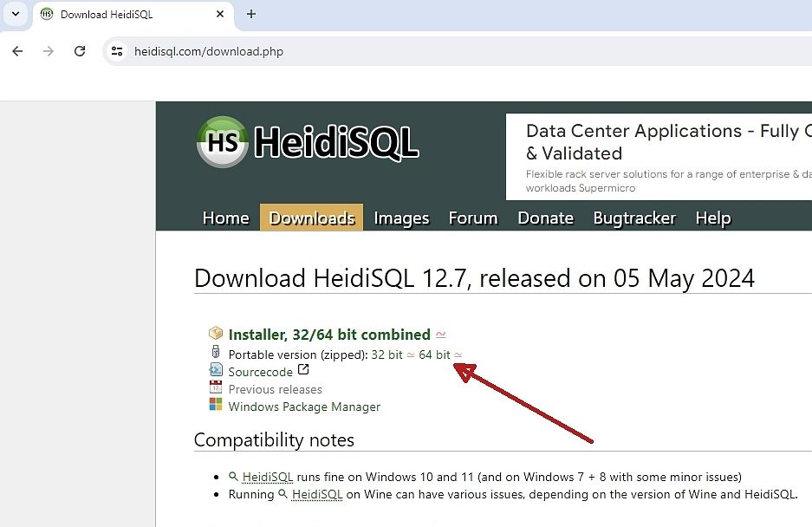Click the magnifier icon before Wine note HeidiSQL
Screen dimensions: 812x527
pos(283,493)
